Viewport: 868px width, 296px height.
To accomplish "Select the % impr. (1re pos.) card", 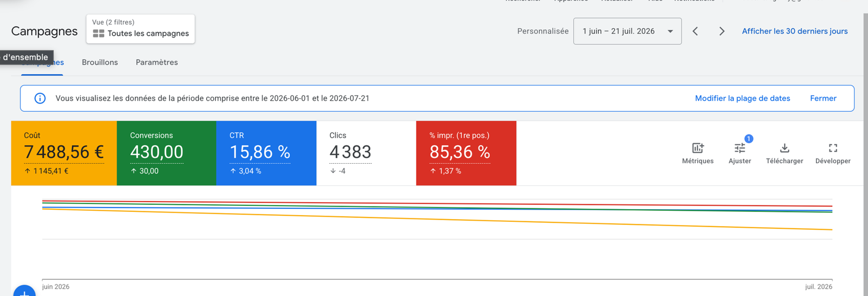I will [466, 153].
